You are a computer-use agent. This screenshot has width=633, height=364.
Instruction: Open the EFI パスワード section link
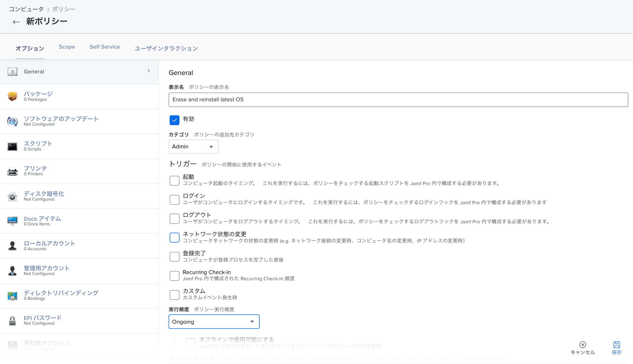(43, 318)
